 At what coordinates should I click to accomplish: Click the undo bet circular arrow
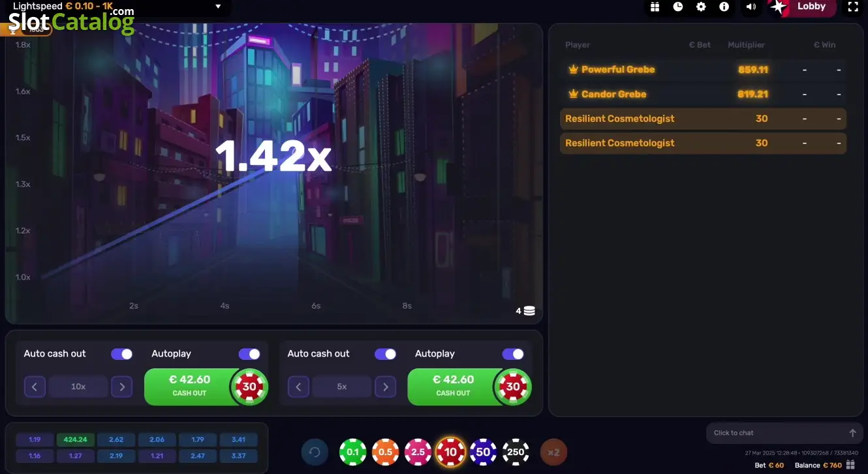(x=315, y=452)
